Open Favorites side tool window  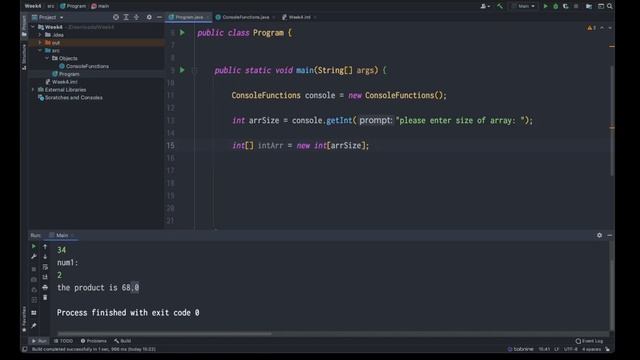(24, 318)
